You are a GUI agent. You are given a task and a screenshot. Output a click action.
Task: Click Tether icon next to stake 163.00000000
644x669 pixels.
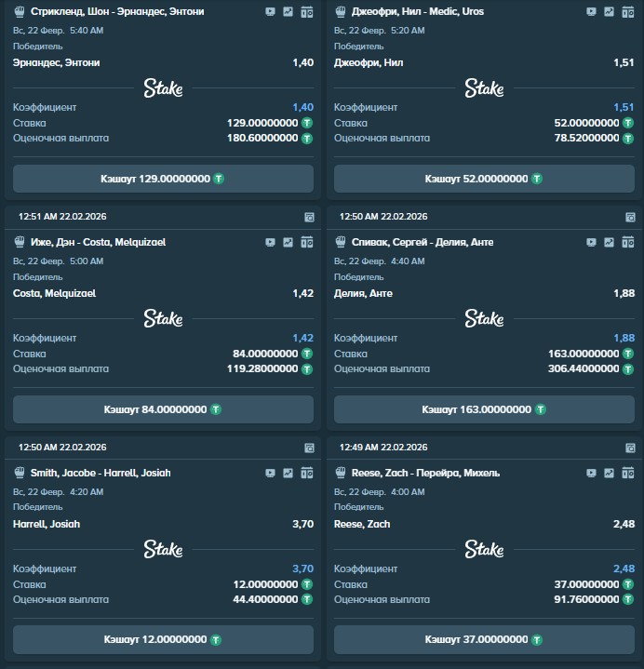(x=628, y=354)
